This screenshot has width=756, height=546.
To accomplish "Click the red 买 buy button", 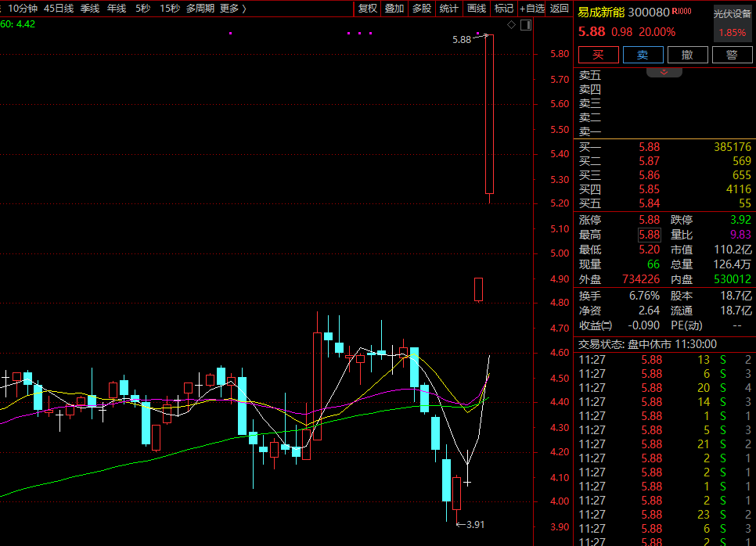I will [599, 55].
